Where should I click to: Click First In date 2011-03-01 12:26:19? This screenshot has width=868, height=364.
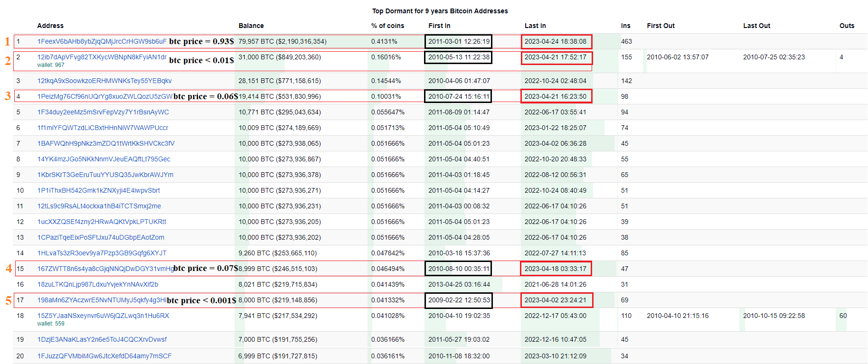(x=459, y=41)
